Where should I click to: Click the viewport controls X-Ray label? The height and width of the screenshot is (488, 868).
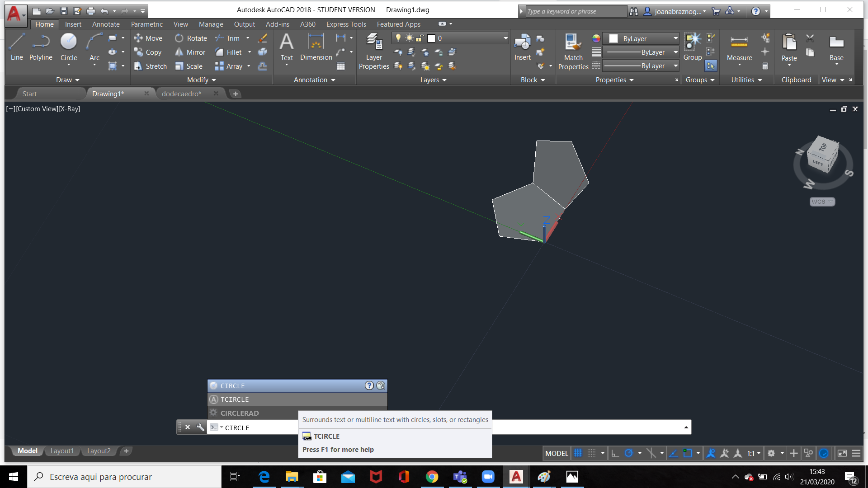[x=70, y=108]
